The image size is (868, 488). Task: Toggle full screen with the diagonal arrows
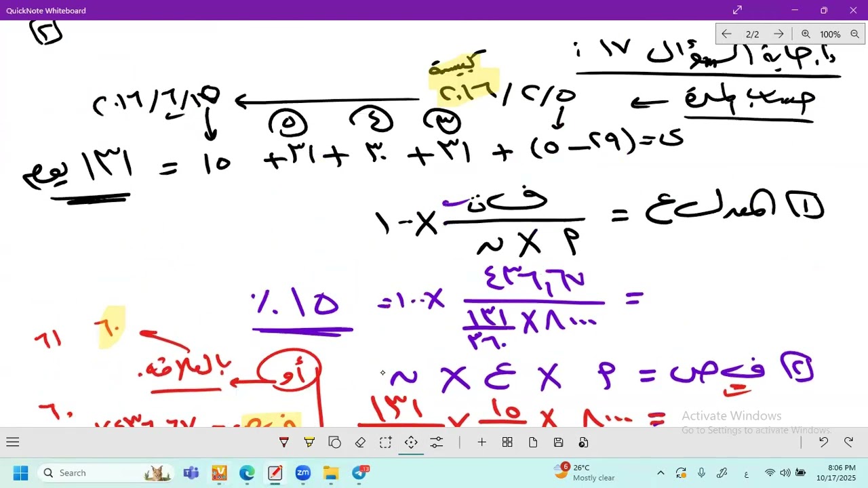click(x=737, y=10)
